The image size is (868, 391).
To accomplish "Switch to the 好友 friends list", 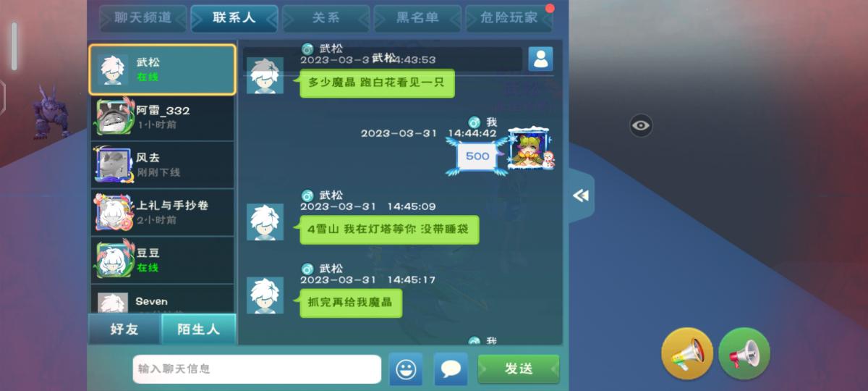I will point(124,329).
